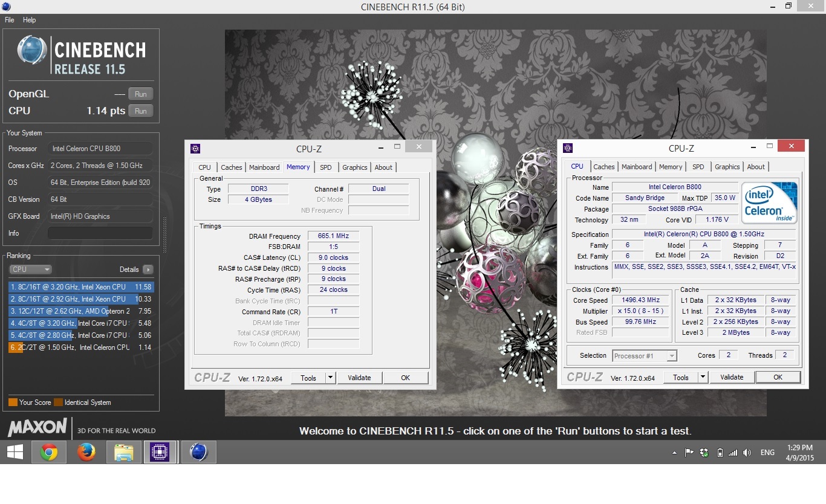Open the Windows Start button
The width and height of the screenshot is (826, 504).
point(15,452)
